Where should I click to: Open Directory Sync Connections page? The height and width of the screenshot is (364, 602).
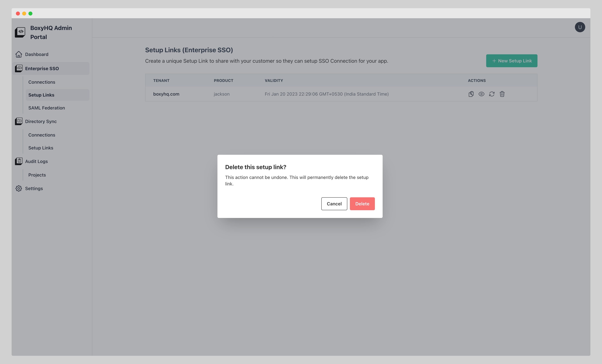(42, 135)
